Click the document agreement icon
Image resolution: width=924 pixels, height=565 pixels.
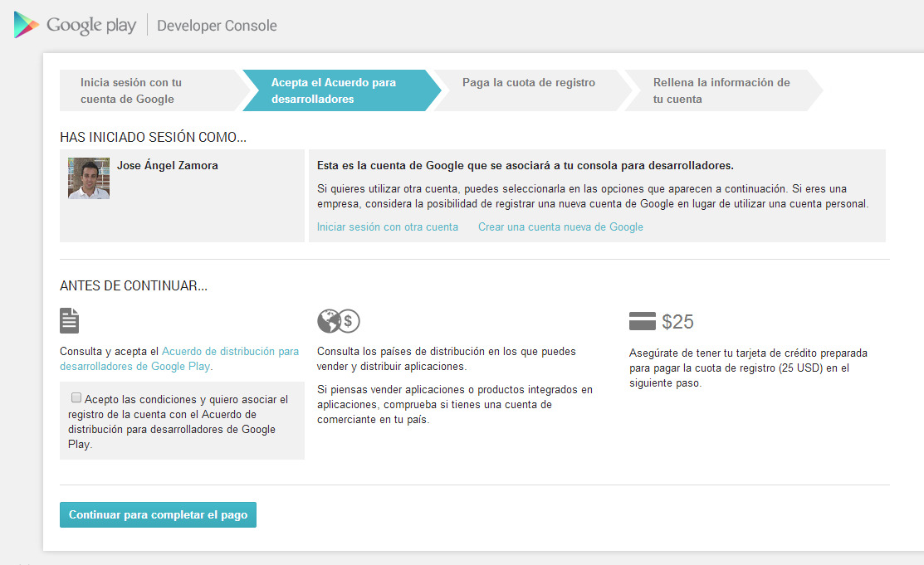(70, 320)
